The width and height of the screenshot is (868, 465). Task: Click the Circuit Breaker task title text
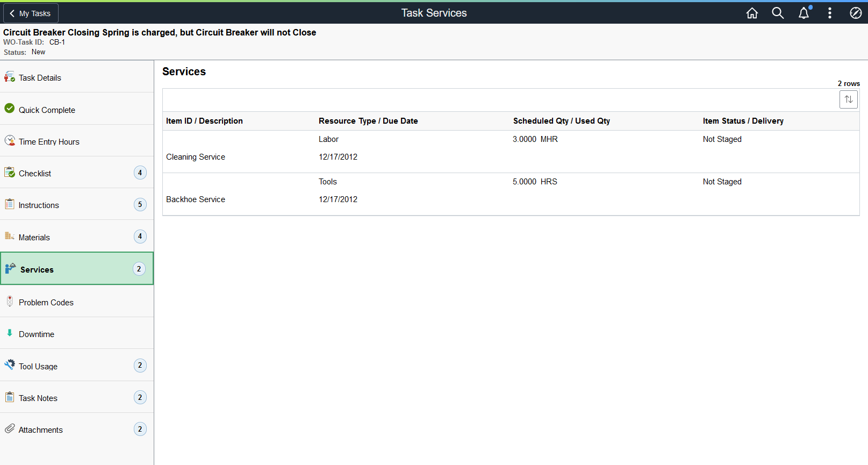(160, 32)
